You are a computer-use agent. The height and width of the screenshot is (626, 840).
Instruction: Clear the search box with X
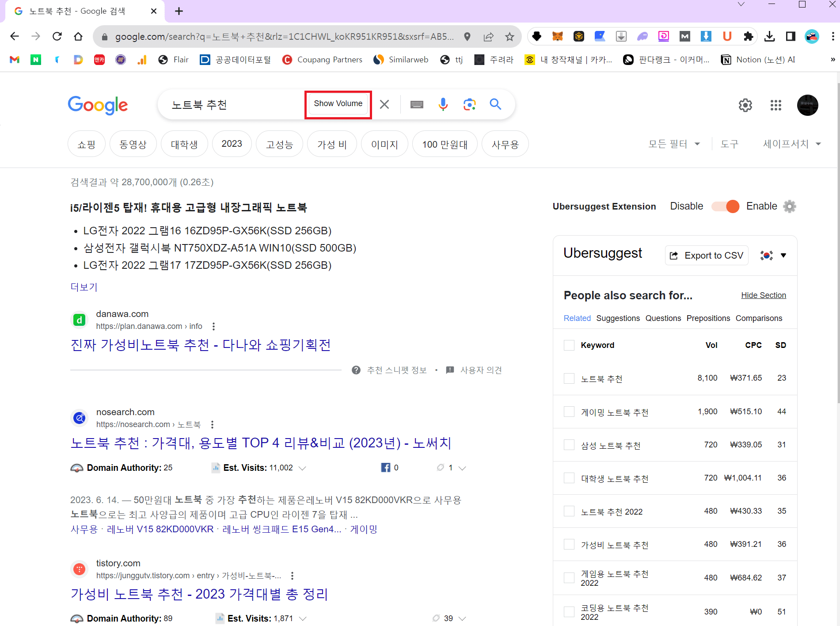tap(384, 104)
